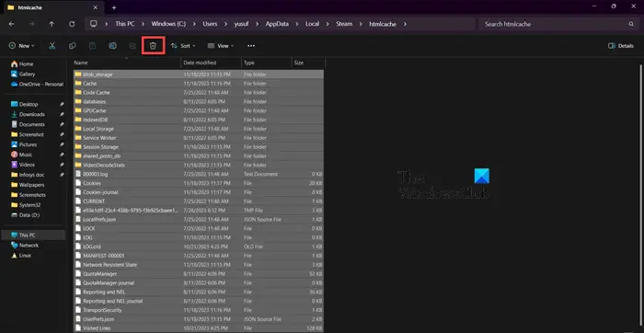Toggle the Details pane button
The image size is (644, 333).
621,46
